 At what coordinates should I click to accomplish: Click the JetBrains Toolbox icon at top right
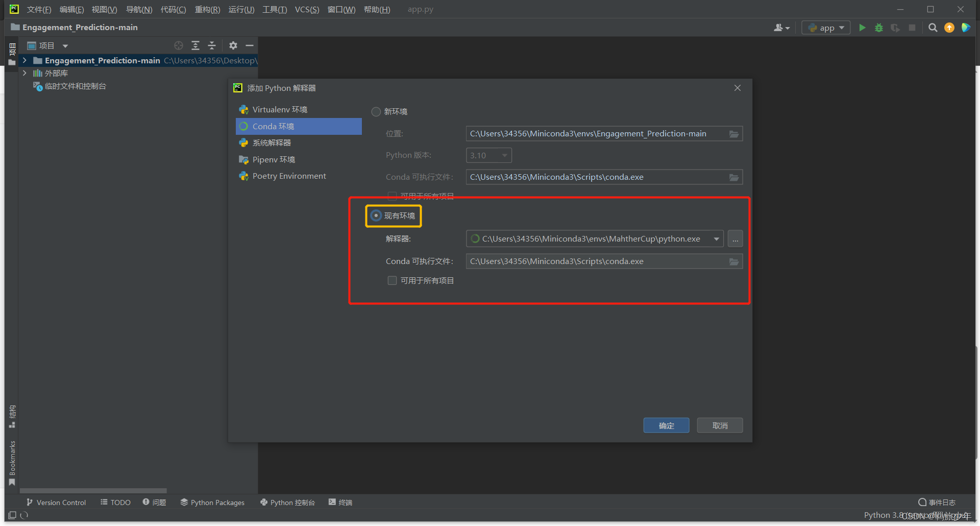click(966, 28)
